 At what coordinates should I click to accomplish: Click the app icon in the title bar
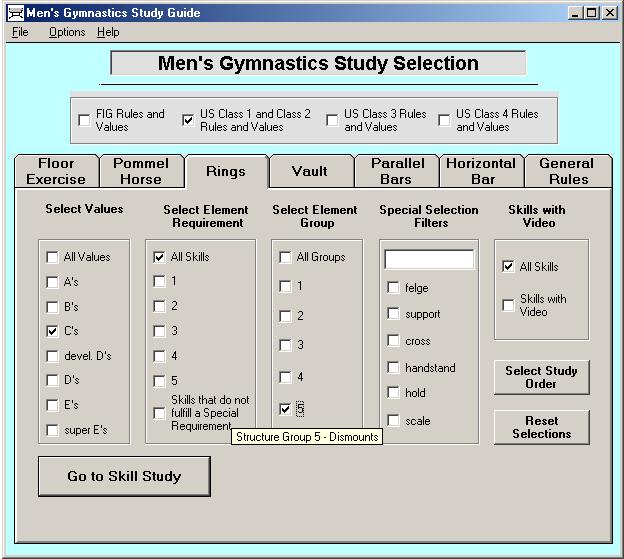16,13
